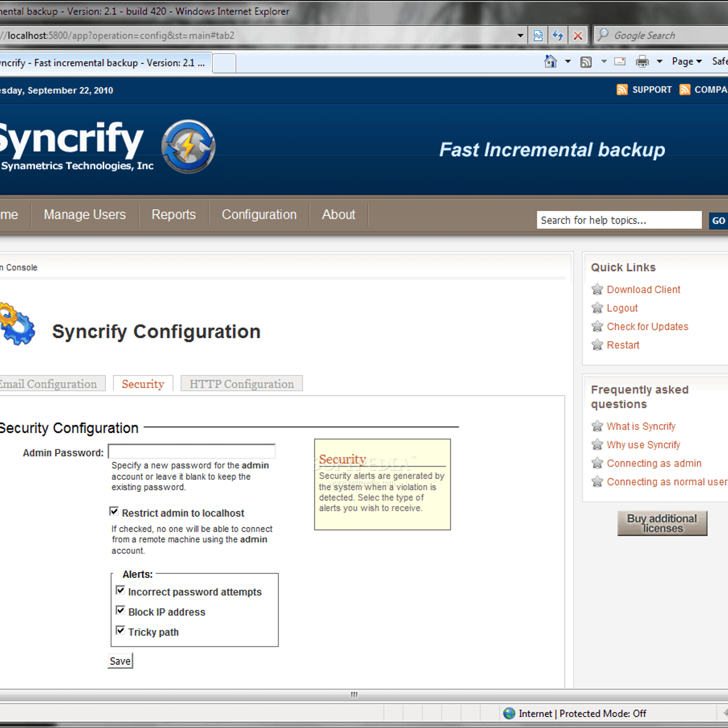Click the Save button

[120, 661]
